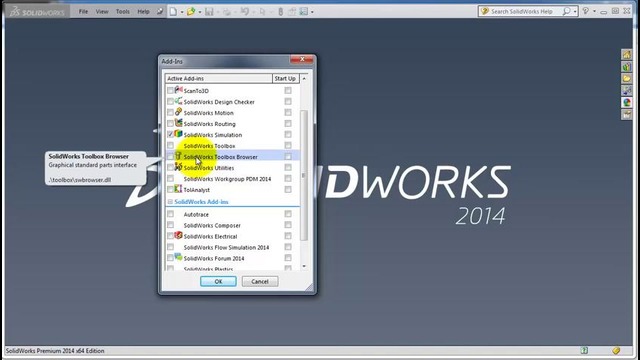Click the SolidWorks Forum 2014 icon
The image size is (640, 360).
click(178, 257)
